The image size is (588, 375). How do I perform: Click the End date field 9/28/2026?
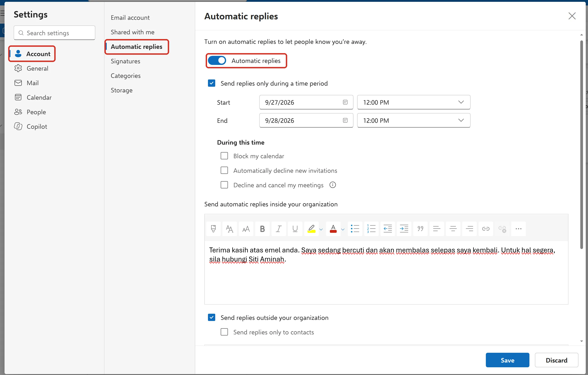click(306, 120)
